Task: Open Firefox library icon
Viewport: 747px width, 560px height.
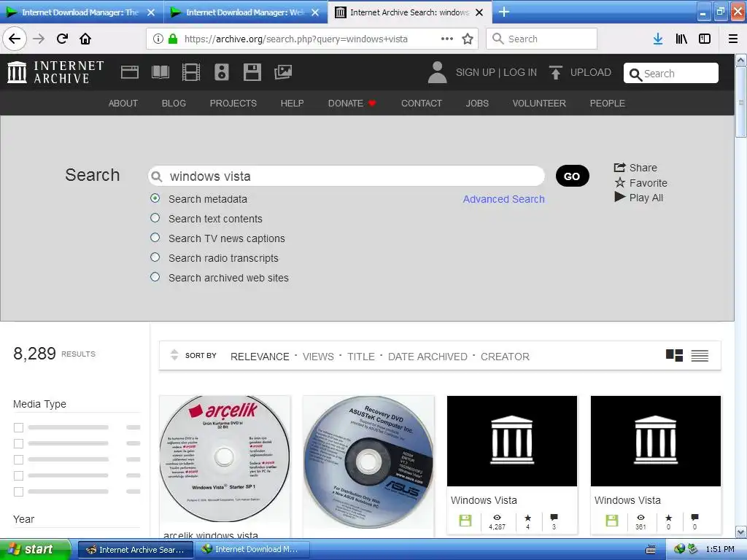Action: [x=681, y=39]
